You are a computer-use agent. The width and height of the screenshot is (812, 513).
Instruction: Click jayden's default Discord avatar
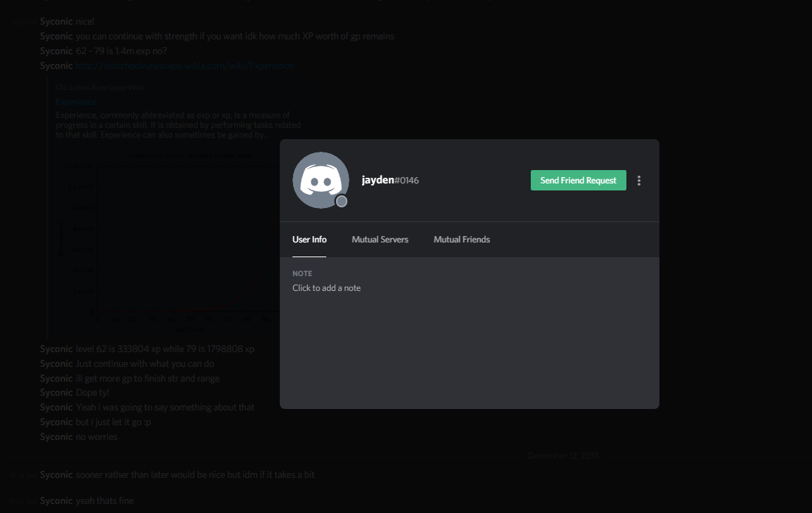pyautogui.click(x=321, y=180)
